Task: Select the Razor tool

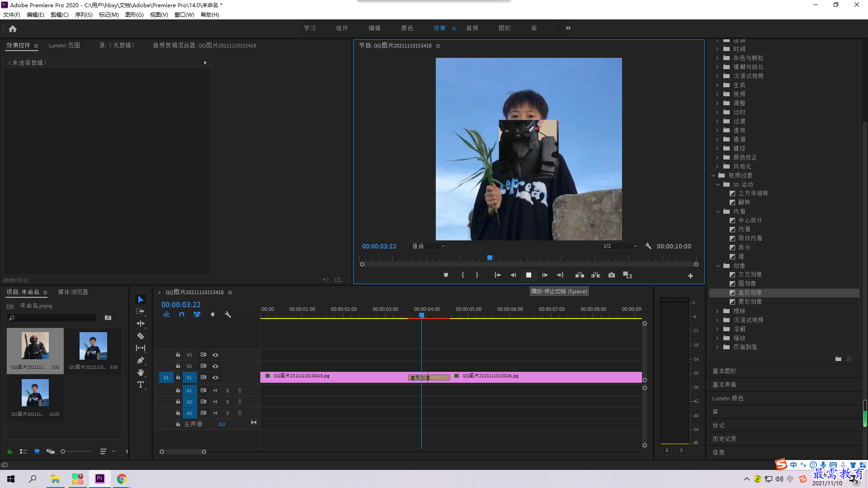Action: point(141,336)
